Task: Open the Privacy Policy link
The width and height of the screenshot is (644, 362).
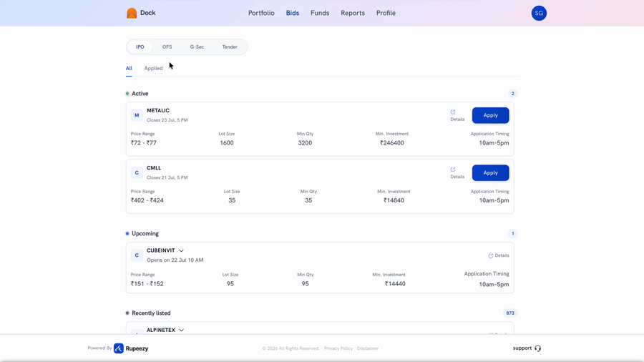Action: tap(338, 348)
